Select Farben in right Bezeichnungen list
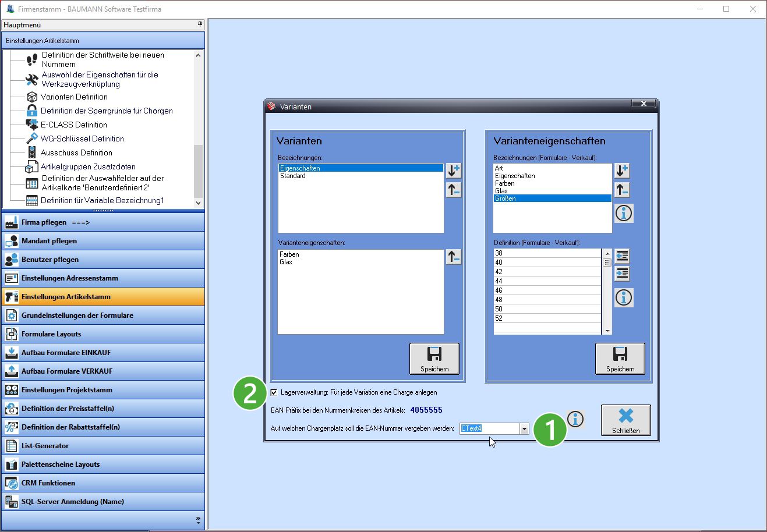767x532 pixels. point(552,183)
